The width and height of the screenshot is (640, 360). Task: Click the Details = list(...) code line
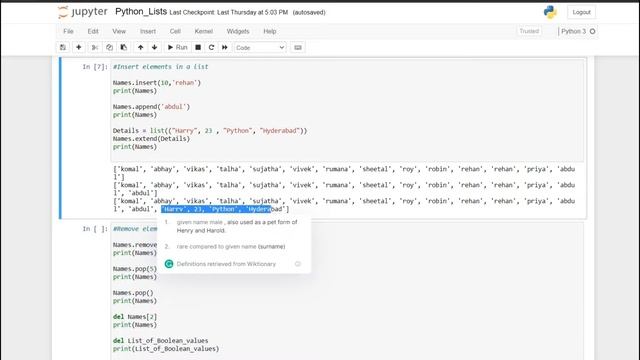(210, 131)
